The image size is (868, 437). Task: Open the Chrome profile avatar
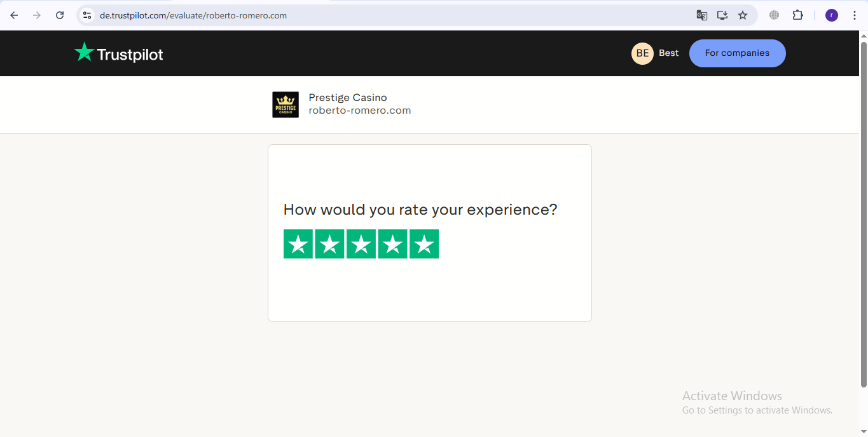[832, 15]
